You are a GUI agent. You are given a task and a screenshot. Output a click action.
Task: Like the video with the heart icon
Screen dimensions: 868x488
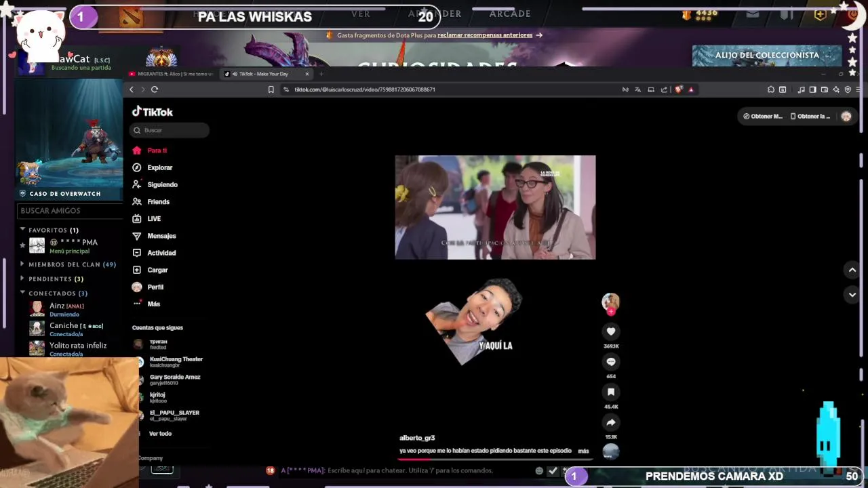pyautogui.click(x=611, y=331)
